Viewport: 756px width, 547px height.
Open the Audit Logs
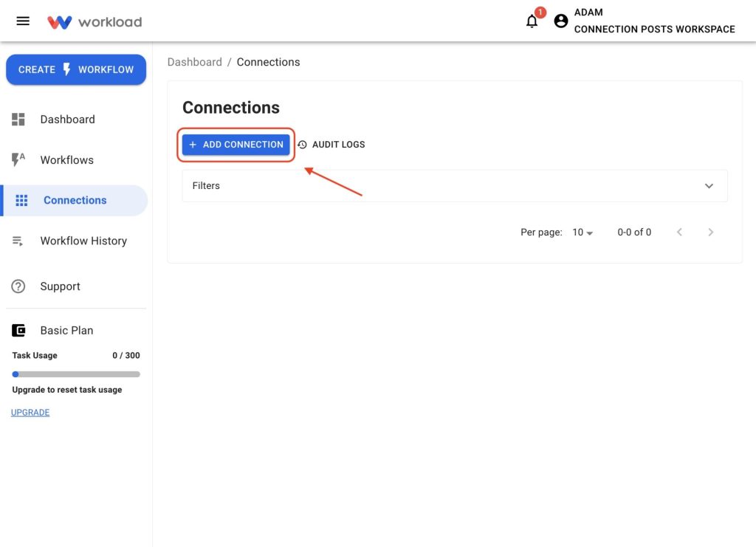331,145
